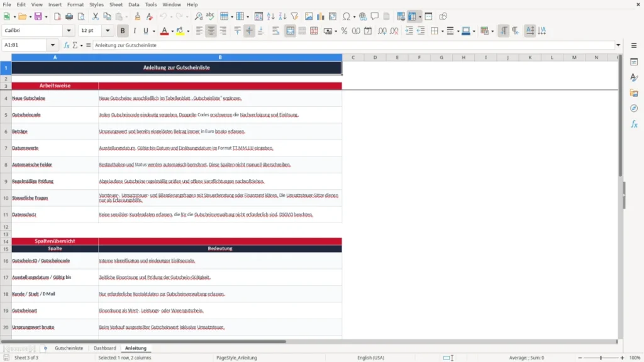Insert a chart via toolbar icon
644x362 pixels.
point(321,16)
